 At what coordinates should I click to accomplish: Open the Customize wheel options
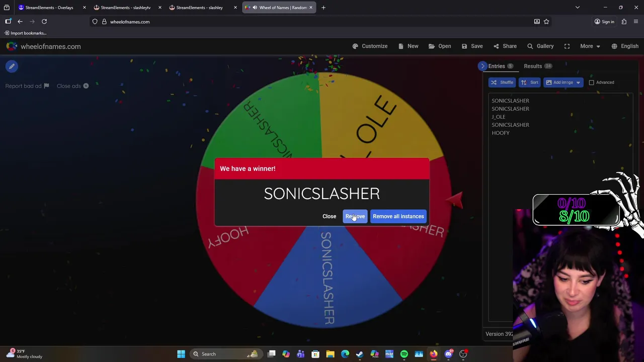370,46
